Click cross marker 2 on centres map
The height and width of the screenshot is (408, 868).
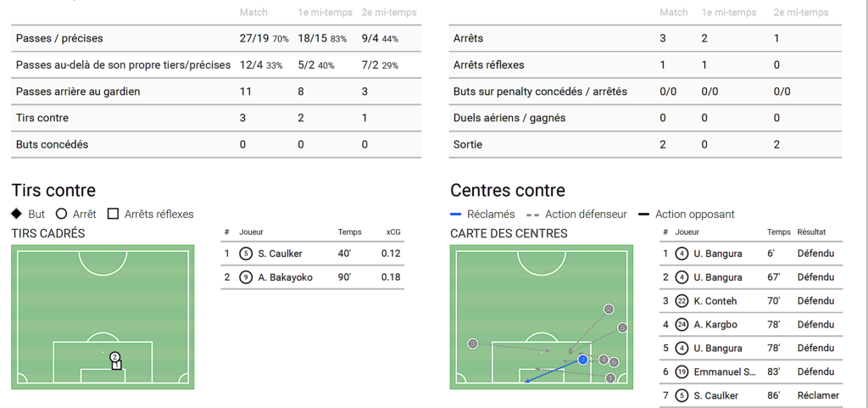coord(608,310)
